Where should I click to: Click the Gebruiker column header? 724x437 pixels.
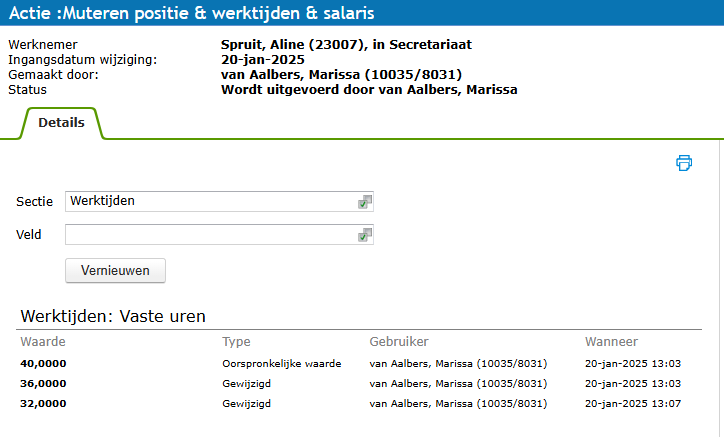coord(399,342)
